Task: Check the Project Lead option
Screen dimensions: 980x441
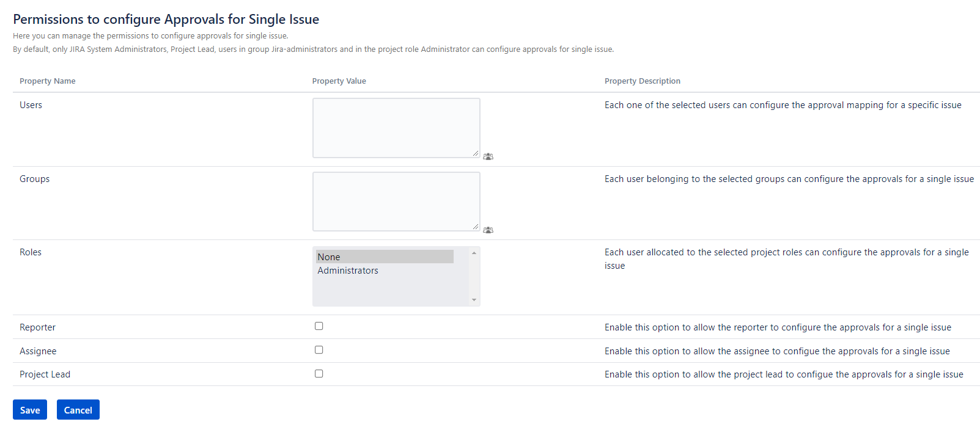Action: click(x=319, y=374)
